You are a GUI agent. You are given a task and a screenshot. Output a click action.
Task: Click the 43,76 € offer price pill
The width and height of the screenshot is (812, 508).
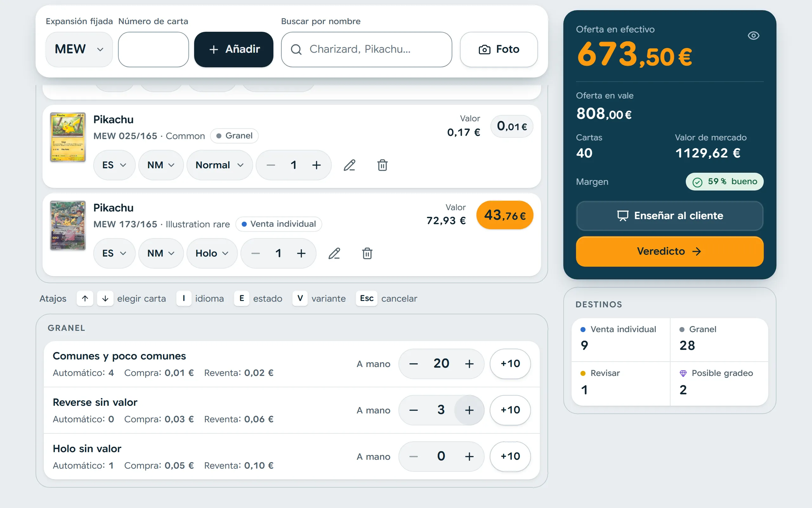[x=505, y=215]
